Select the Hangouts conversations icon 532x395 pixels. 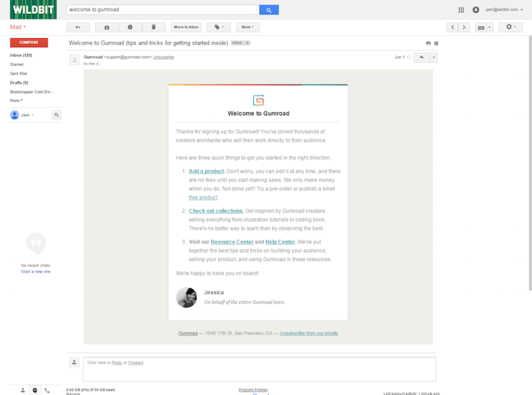pos(35,390)
